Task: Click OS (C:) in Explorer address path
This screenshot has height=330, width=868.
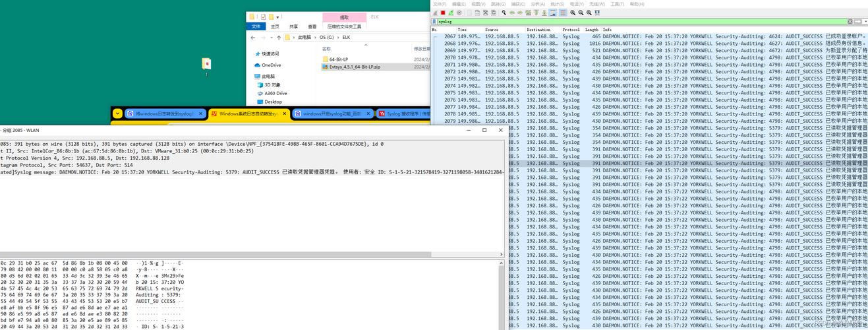Action: point(326,38)
